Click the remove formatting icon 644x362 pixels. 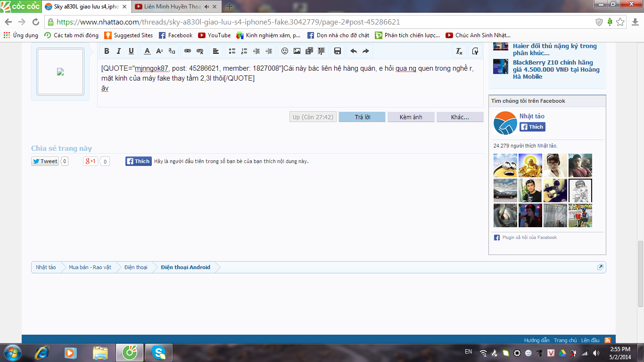[x=459, y=51]
